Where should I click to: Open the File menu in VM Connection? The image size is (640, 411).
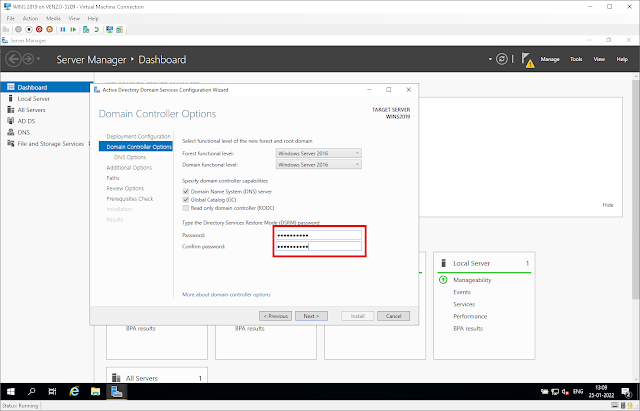tap(11, 18)
